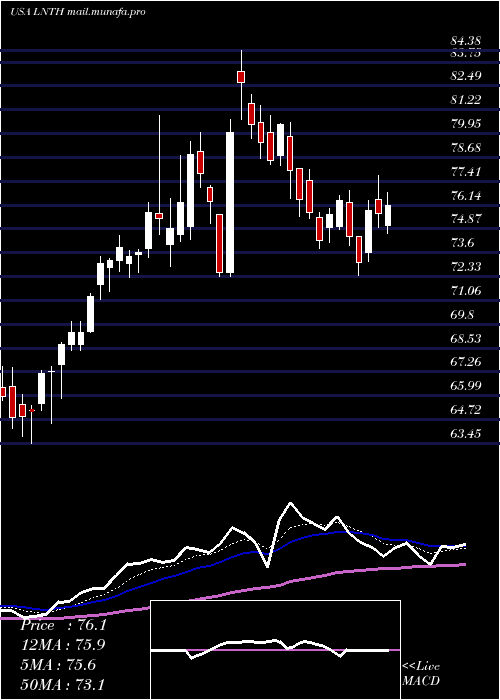Select the 73.6 price axis label

coord(463,243)
